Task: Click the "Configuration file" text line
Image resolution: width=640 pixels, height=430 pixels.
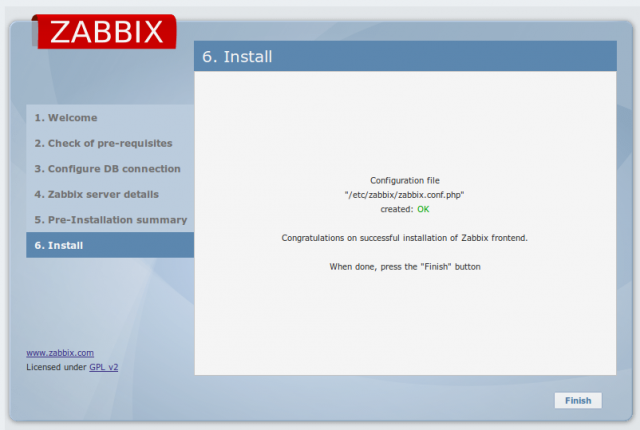Action: [404, 180]
